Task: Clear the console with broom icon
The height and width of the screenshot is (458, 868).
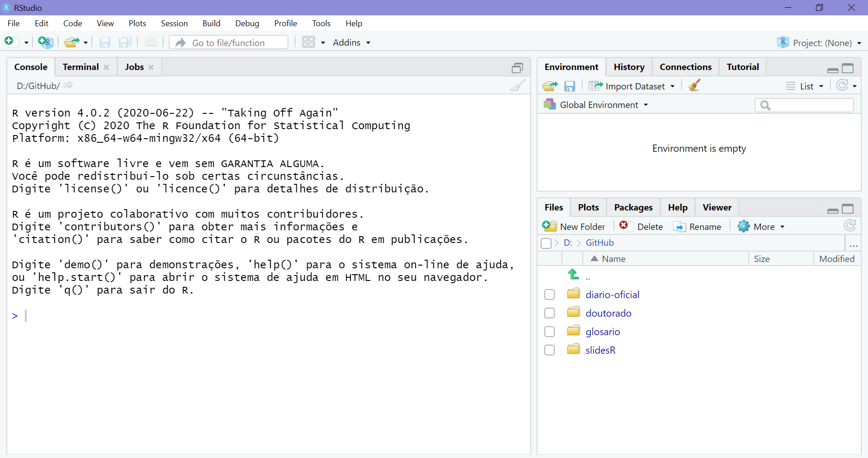Action: click(x=518, y=85)
